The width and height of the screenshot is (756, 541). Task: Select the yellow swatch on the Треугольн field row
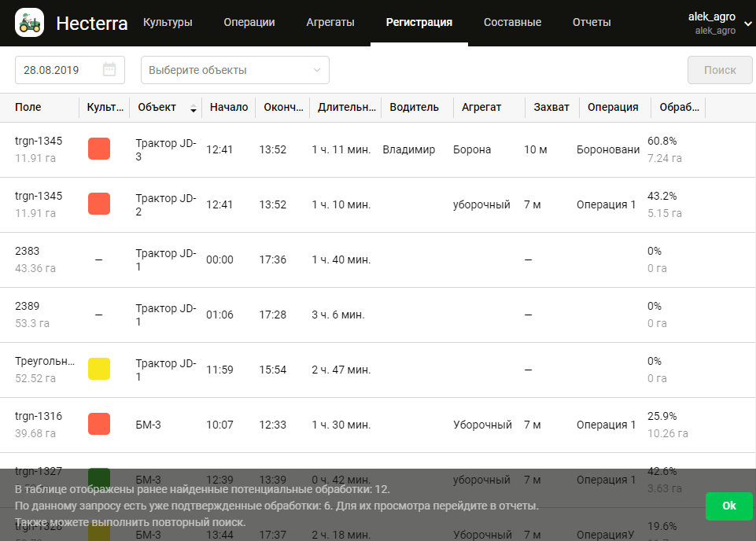click(98, 368)
